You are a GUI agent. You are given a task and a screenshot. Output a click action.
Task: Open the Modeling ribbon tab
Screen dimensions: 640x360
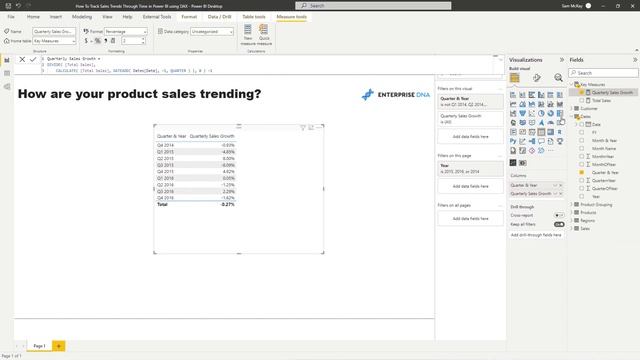pyautogui.click(x=82, y=17)
